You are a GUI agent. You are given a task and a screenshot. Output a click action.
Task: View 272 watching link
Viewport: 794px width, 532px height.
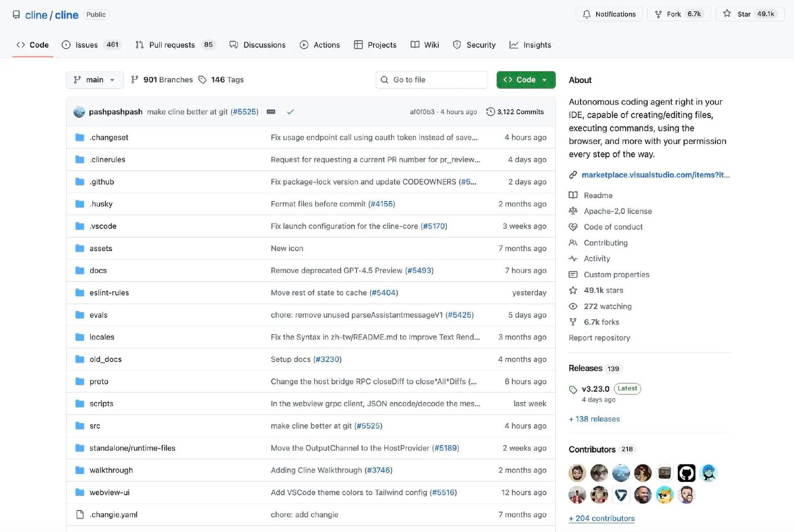pyautogui.click(x=607, y=306)
